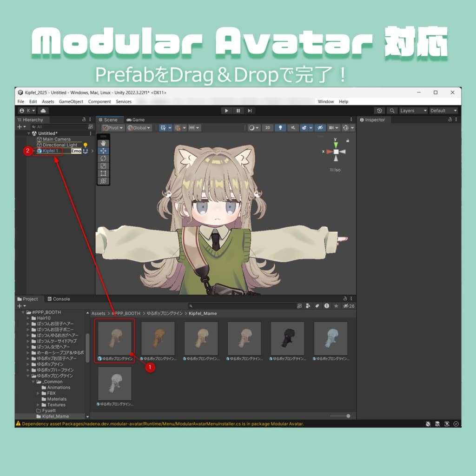
Task: Open the draw mode shading dropdown
Action: [254, 128]
